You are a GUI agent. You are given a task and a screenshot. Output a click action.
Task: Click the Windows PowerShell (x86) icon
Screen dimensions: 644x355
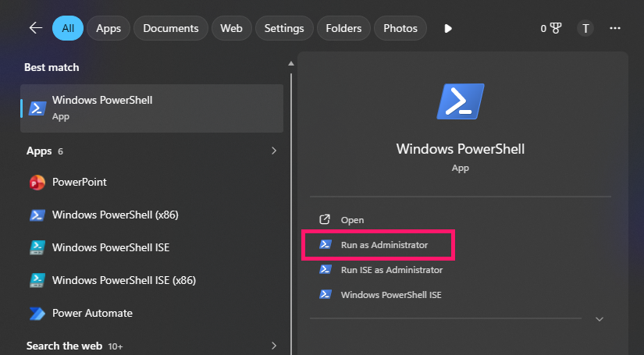[37, 215]
